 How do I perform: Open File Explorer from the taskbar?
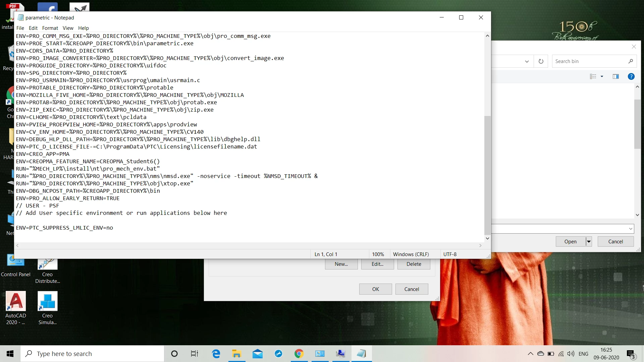pos(236,354)
